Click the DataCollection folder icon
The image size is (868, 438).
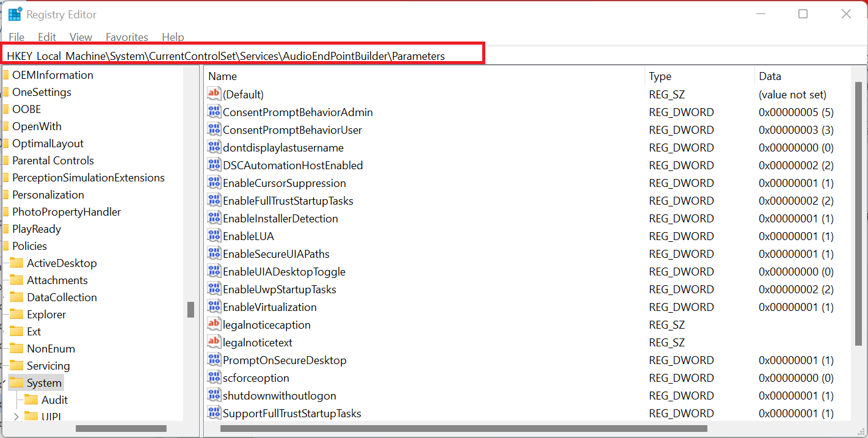[16, 297]
